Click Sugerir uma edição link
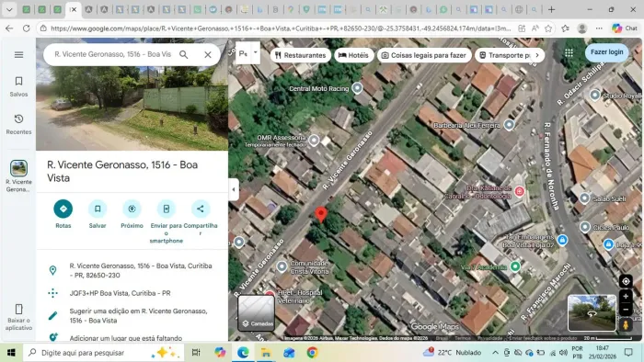 click(x=132, y=316)
